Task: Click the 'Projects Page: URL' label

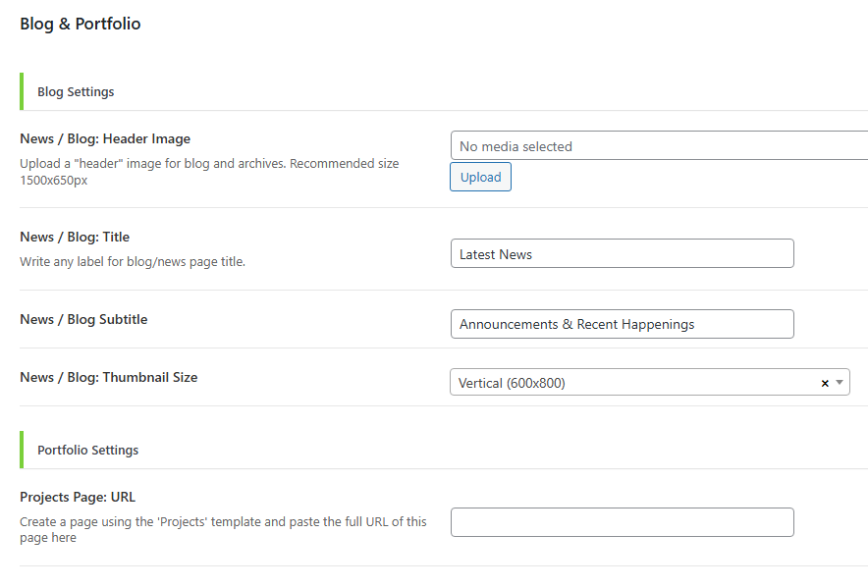Action: point(78,497)
